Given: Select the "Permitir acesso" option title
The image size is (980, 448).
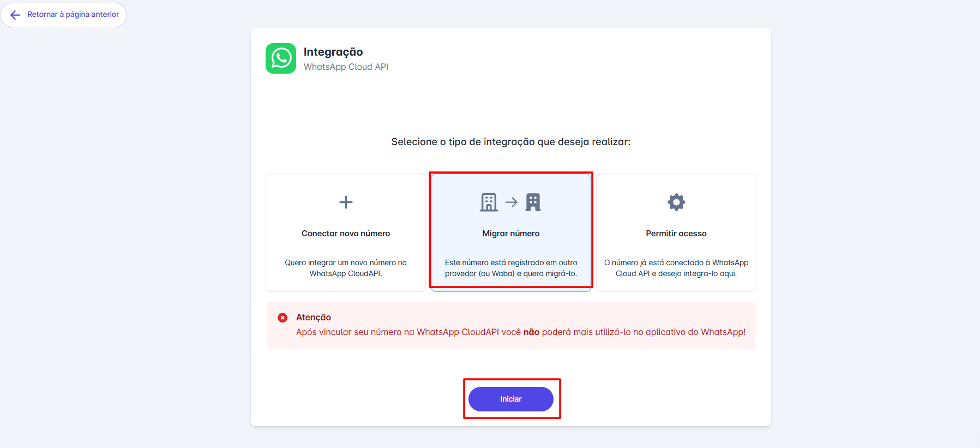Looking at the screenshot, I should [676, 234].
